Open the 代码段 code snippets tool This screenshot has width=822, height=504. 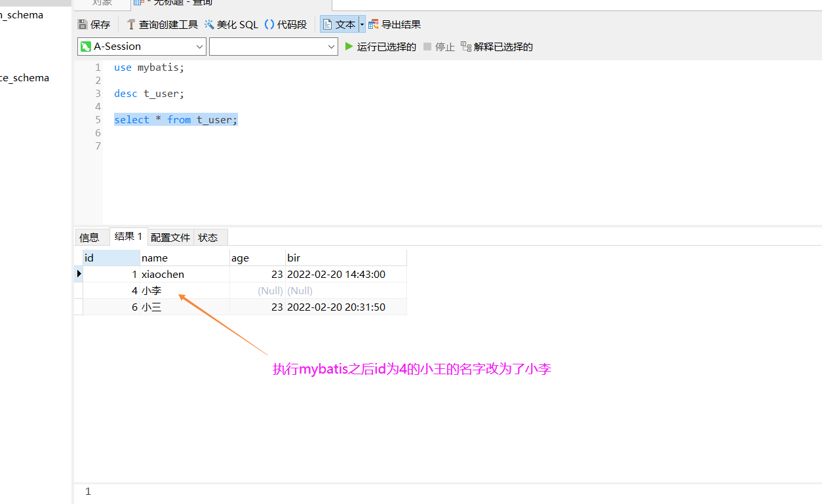tap(286, 25)
